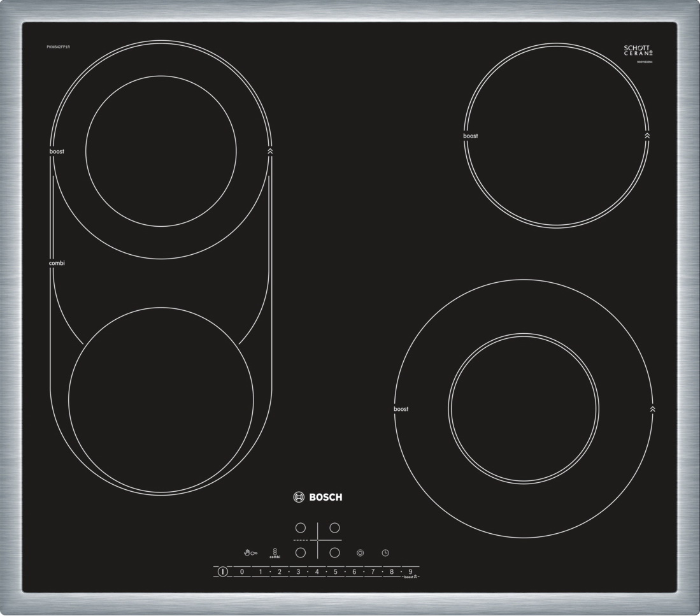Set heat level to 7
The image size is (700, 616).
point(373,572)
